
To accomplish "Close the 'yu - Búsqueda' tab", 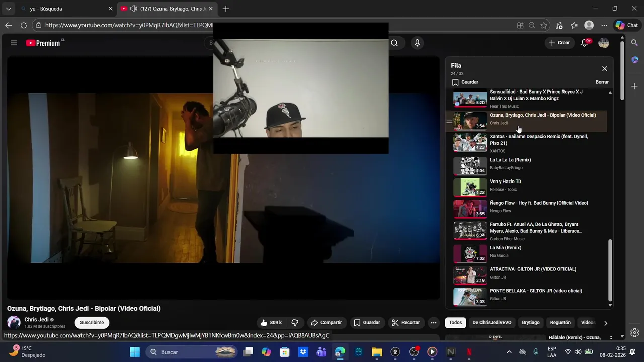I will (111, 9).
